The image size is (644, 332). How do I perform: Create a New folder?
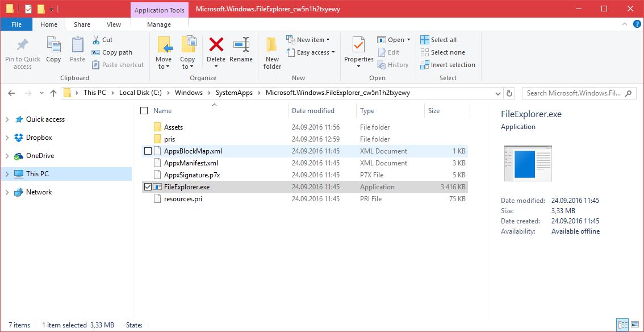click(272, 53)
